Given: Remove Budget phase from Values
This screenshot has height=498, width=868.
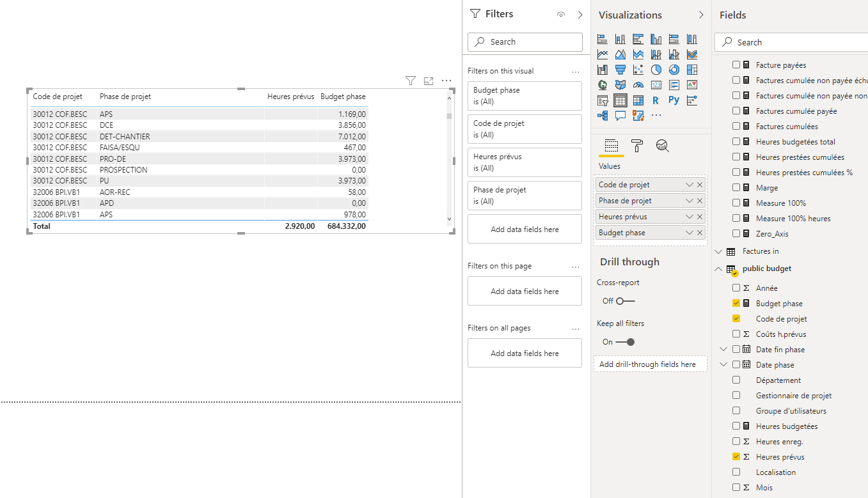Looking at the screenshot, I should point(700,233).
